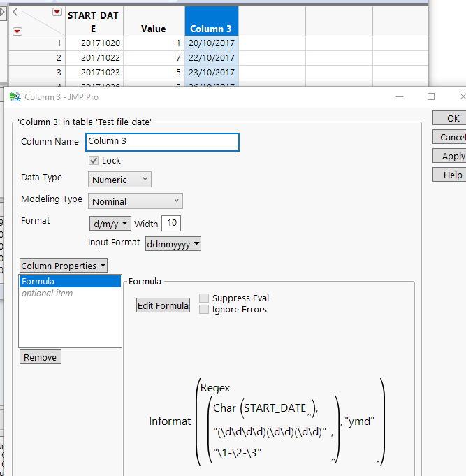Click the Help button
The width and height of the screenshot is (466, 476).
(450, 175)
